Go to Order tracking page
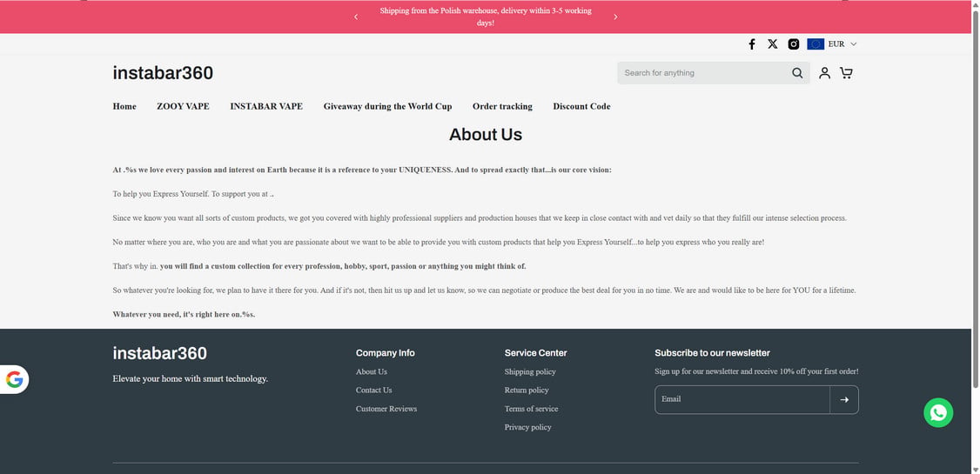 pyautogui.click(x=502, y=106)
